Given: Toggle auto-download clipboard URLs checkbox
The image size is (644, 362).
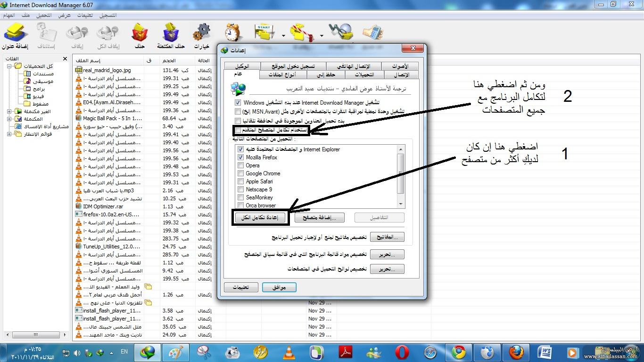Looking at the screenshot, I should click(x=238, y=121).
